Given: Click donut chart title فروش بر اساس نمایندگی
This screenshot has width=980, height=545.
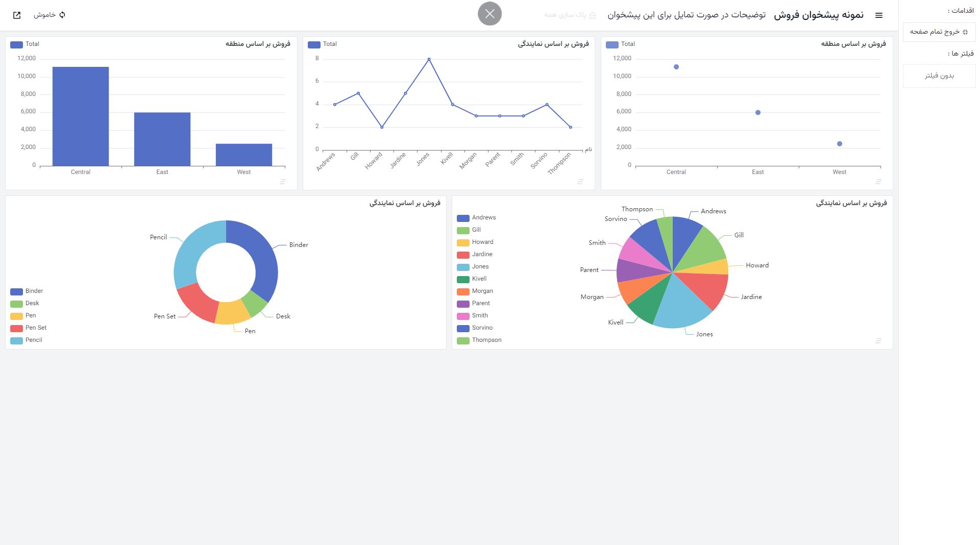Looking at the screenshot, I should pos(405,203).
